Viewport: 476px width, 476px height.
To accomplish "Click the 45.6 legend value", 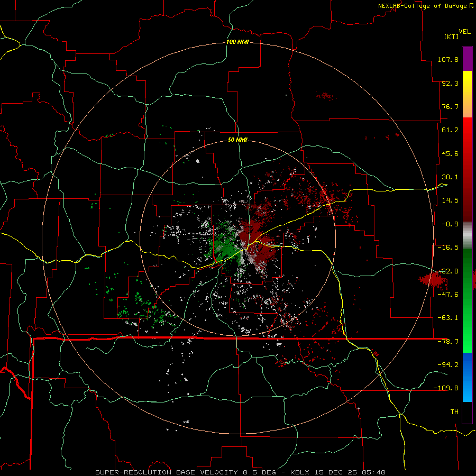I will tap(450, 153).
